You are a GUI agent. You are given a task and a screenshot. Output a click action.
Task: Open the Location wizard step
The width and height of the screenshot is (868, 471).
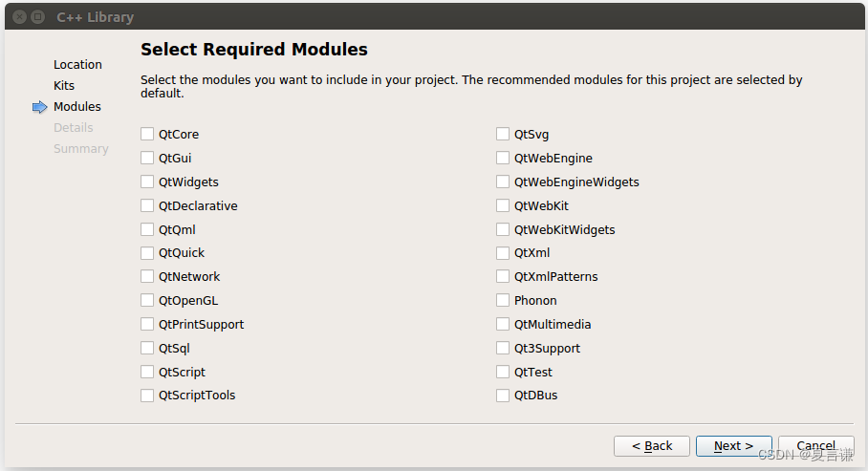tap(77, 65)
